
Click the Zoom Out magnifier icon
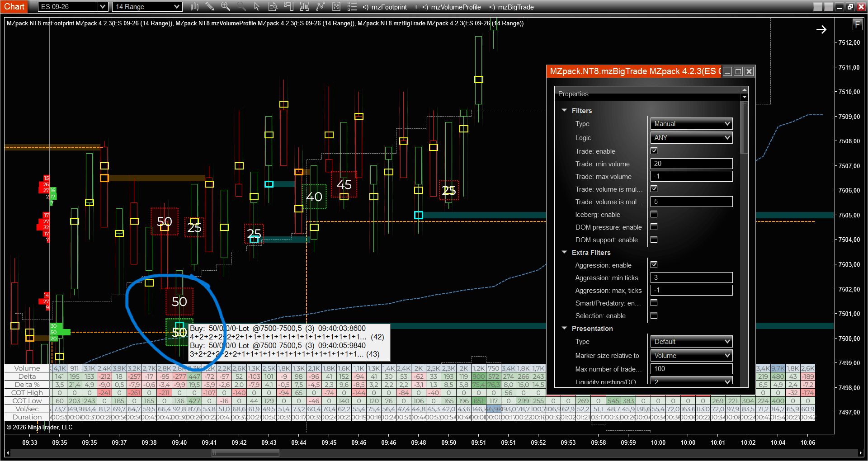241,7
